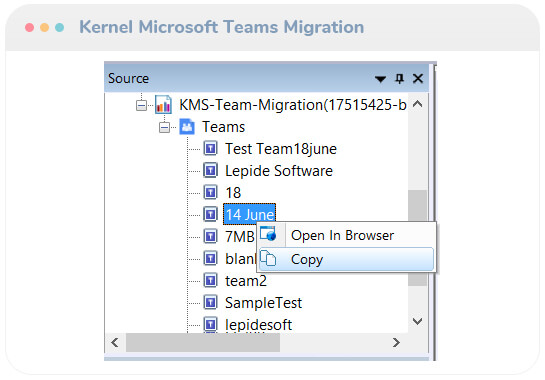Click the horizontal scrollbar thumb
The height and width of the screenshot is (380, 545).
(203, 342)
